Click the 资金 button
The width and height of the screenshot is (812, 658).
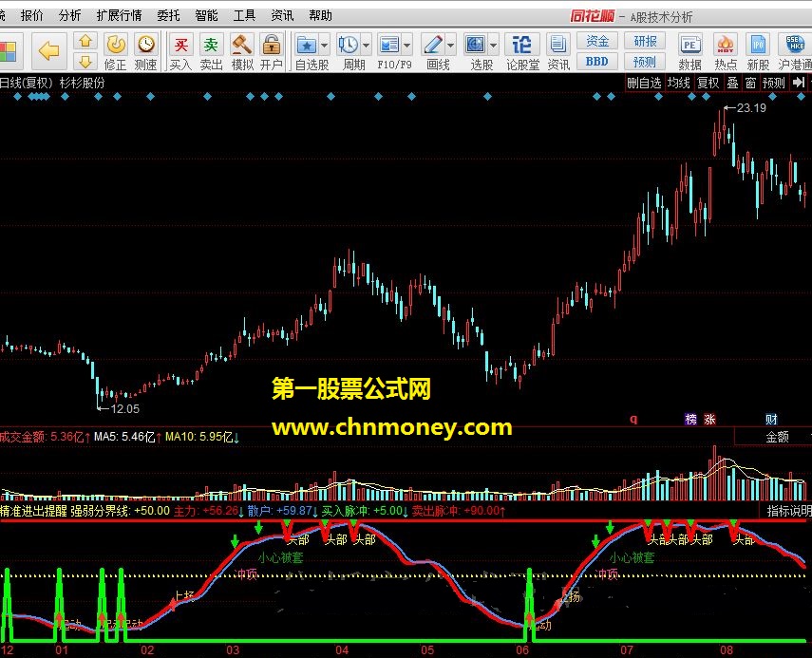click(x=597, y=41)
